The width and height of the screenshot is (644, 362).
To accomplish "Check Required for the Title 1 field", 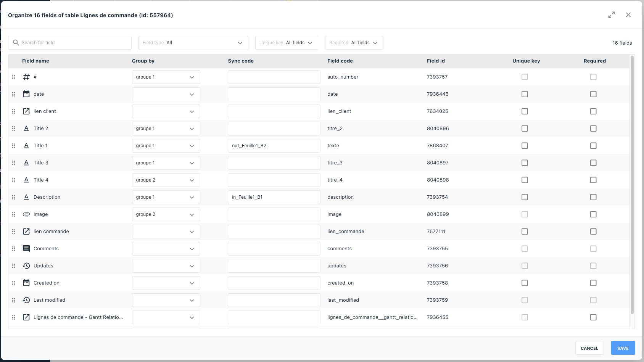I will click(x=593, y=145).
